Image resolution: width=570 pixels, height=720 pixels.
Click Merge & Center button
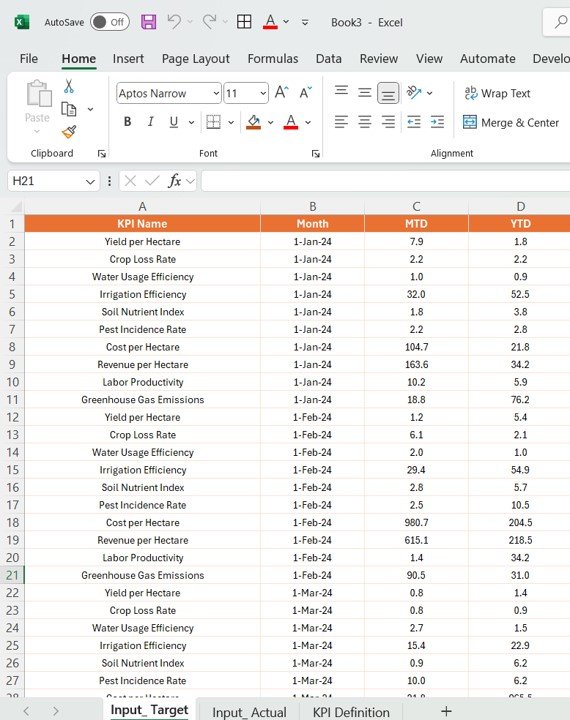(511, 123)
